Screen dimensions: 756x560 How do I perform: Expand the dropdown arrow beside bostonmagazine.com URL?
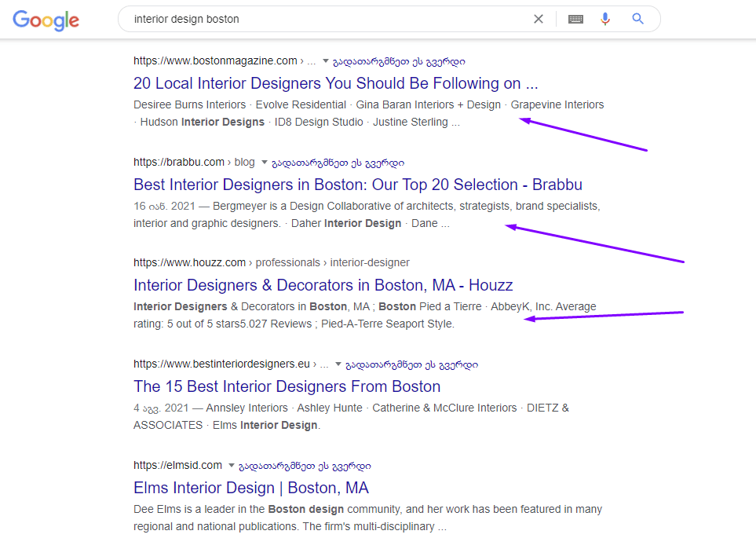(326, 60)
